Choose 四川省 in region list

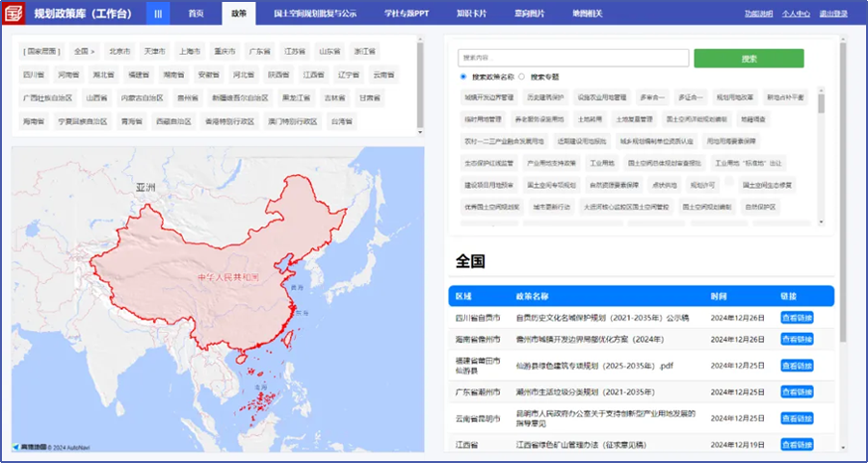pyautogui.click(x=34, y=75)
